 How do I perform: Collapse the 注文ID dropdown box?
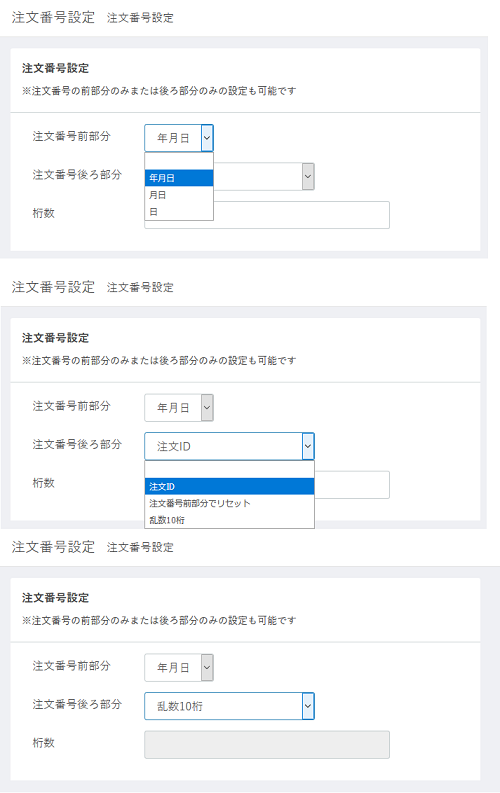coord(230,446)
